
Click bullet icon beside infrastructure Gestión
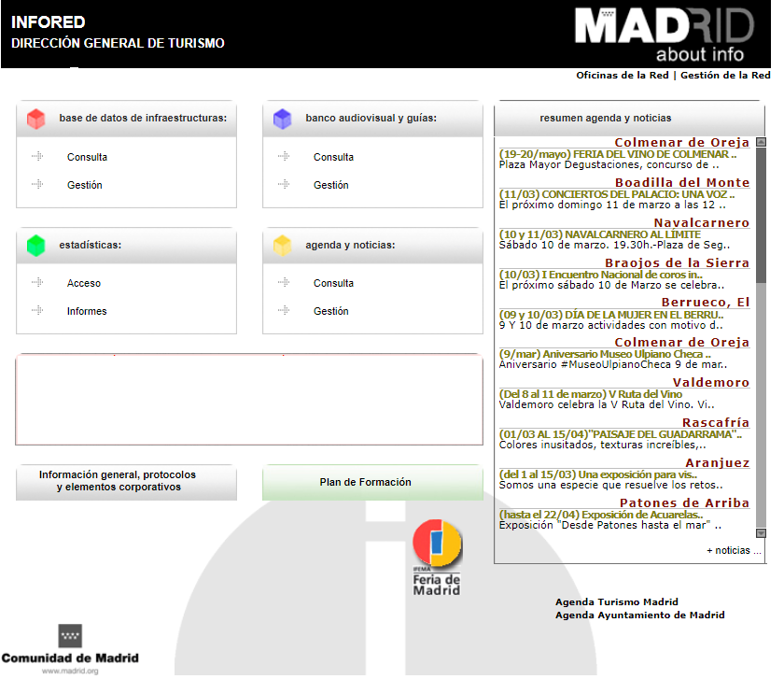pos(37,185)
